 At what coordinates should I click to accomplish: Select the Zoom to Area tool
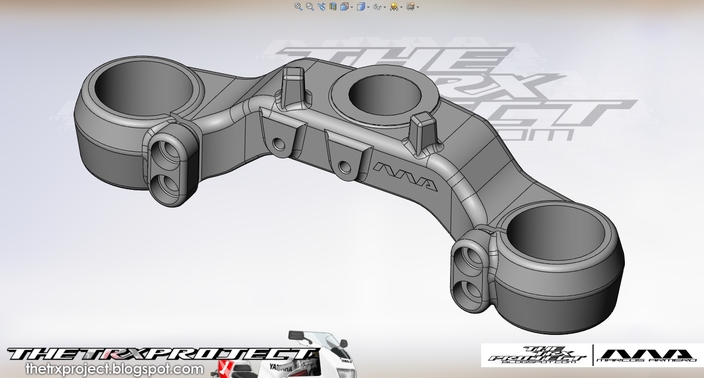pyautogui.click(x=310, y=6)
